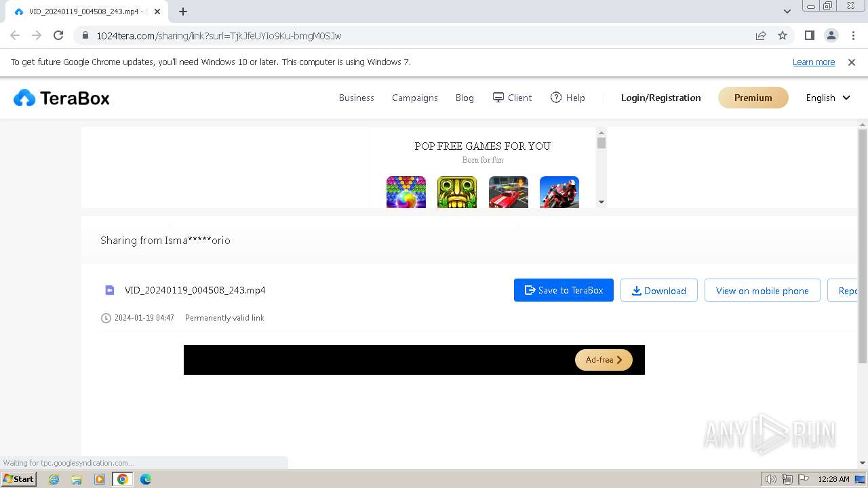Screen dimensions: 868x488
Task: Expand the English language dropdown
Action: pyautogui.click(x=828, y=98)
